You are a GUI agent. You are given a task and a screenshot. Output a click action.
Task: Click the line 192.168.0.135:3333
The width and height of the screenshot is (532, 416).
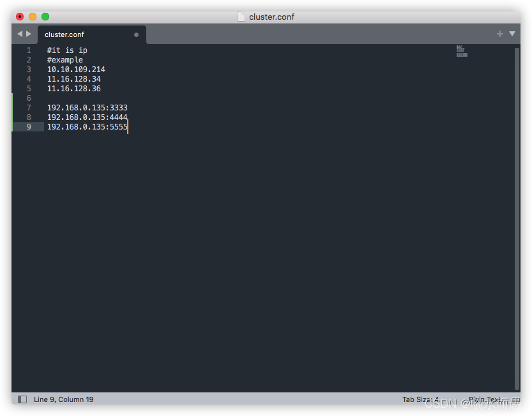click(x=87, y=107)
